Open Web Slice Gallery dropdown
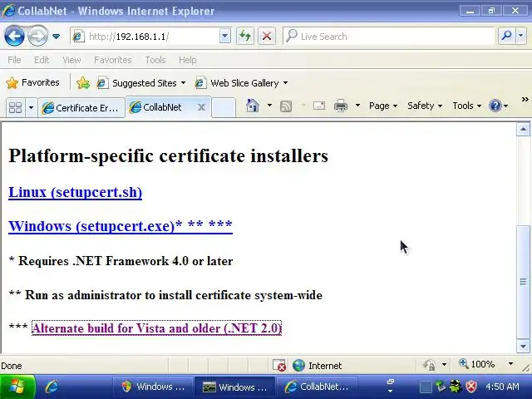532x399 pixels. point(241,83)
